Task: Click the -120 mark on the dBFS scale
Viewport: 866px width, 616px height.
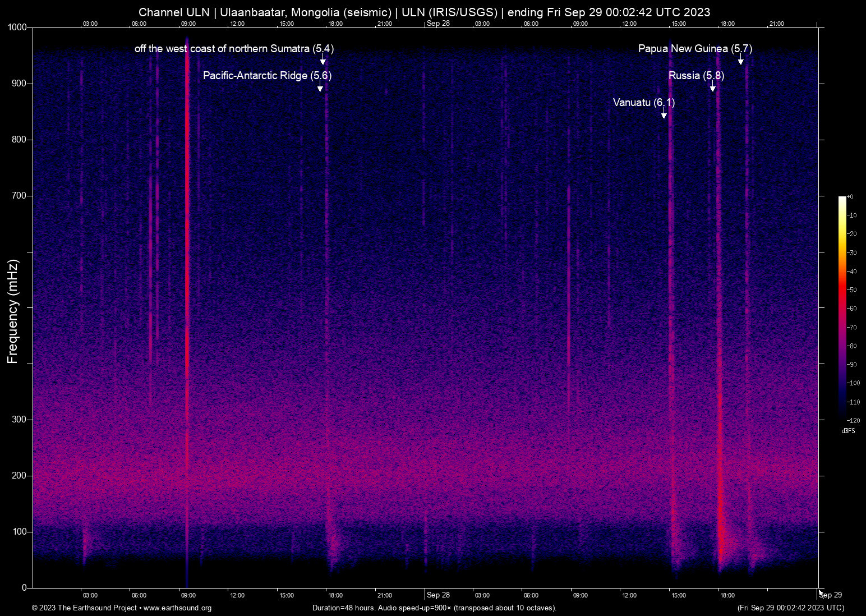Action: 853,420
